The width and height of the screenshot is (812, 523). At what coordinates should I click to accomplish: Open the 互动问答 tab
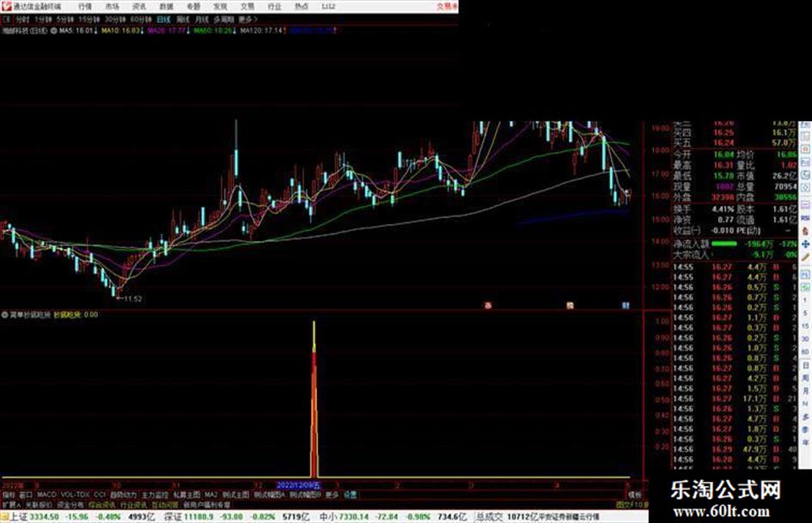coord(165,504)
